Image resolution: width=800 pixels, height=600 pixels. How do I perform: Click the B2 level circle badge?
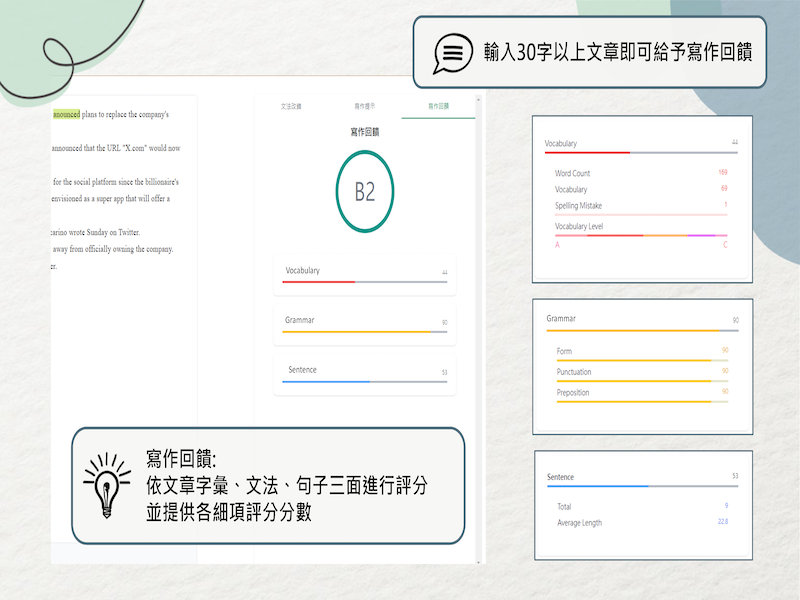pos(364,192)
